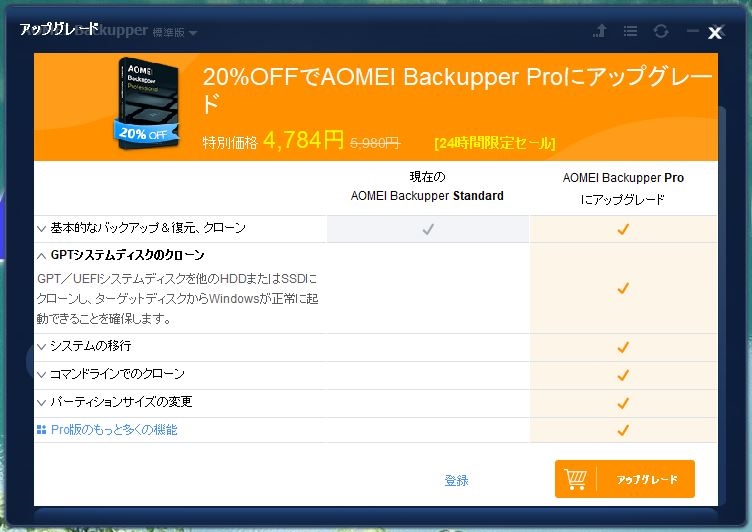Click the AOMEI Backupper Pro column header
The image size is (752, 532).
(623, 188)
